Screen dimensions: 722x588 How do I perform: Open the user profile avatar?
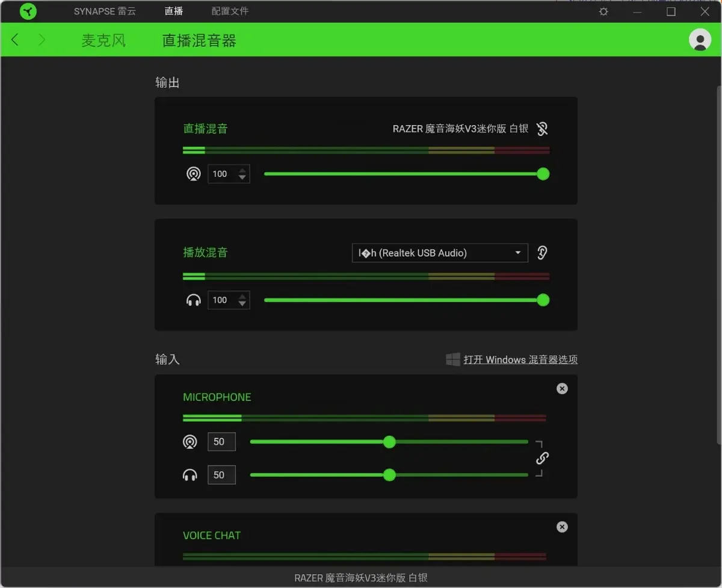(x=699, y=40)
